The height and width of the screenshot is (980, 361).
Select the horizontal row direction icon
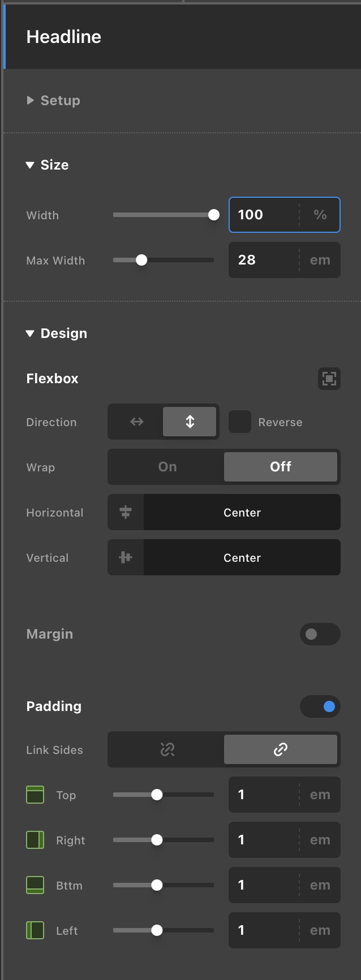click(136, 422)
